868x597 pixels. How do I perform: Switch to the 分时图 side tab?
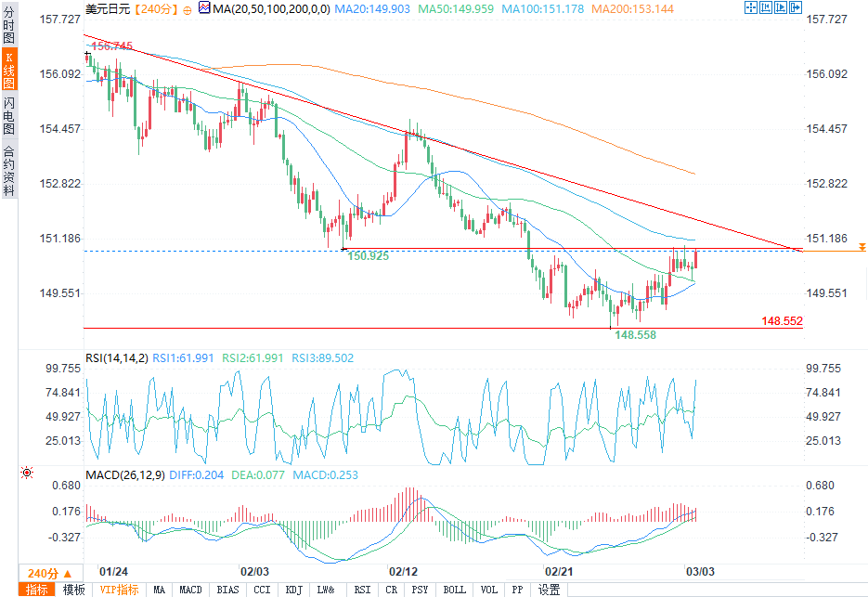[9, 25]
